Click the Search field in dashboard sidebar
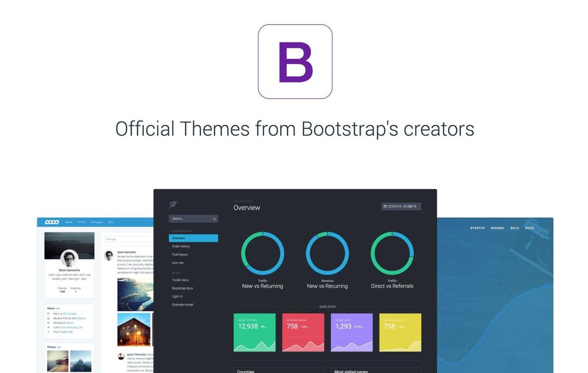588x373 pixels. (193, 219)
